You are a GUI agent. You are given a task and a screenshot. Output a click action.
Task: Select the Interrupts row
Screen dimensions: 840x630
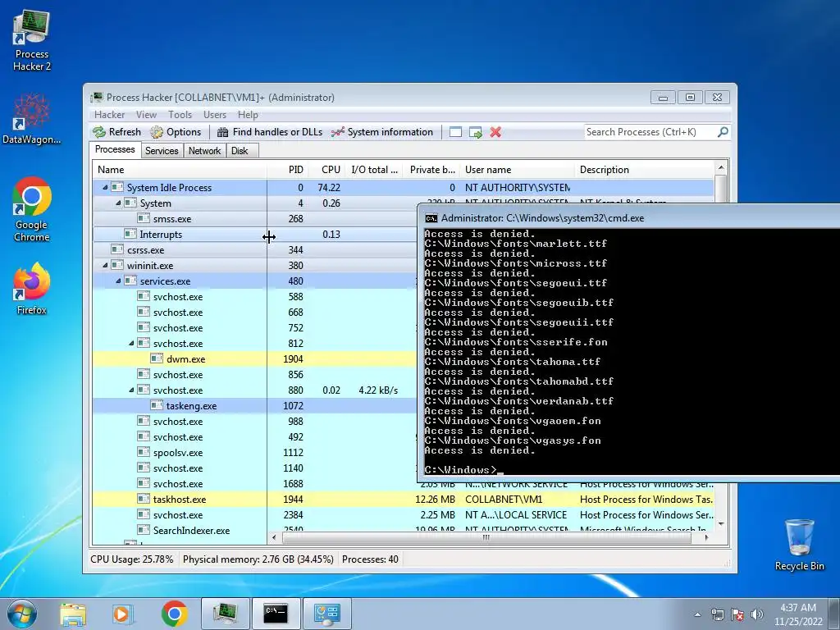[254, 234]
